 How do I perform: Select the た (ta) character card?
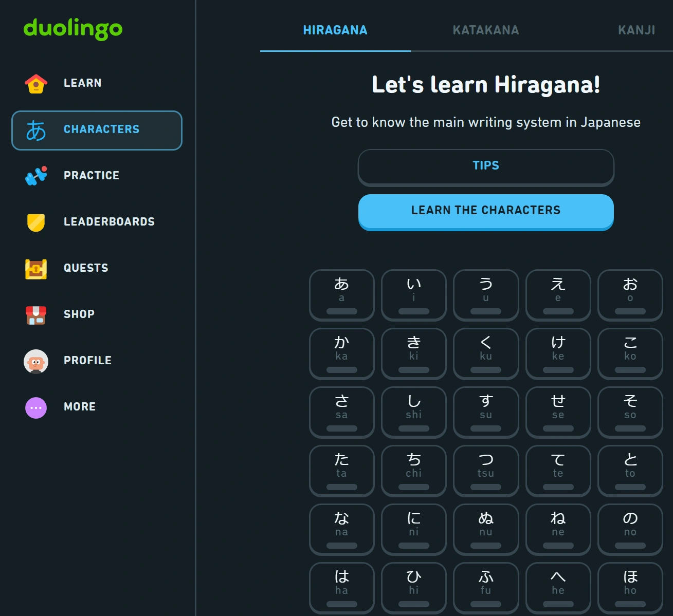tap(342, 471)
